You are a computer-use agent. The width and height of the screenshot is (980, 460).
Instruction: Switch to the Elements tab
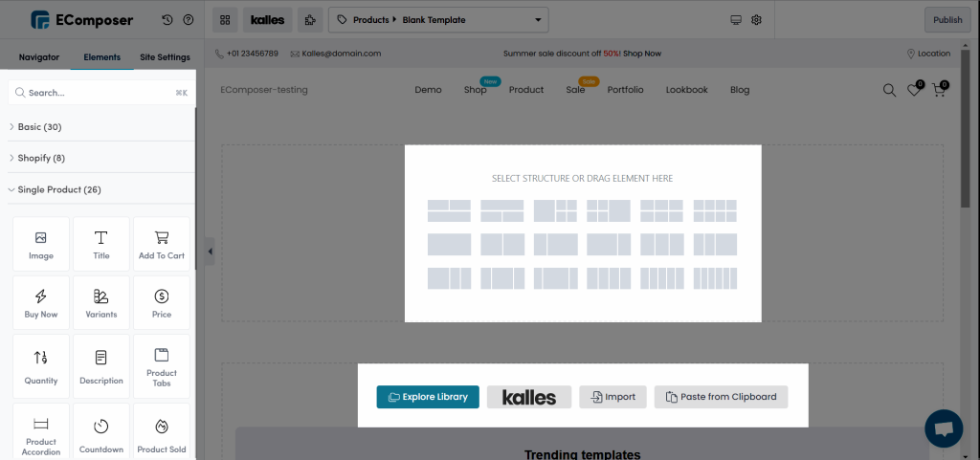(101, 56)
